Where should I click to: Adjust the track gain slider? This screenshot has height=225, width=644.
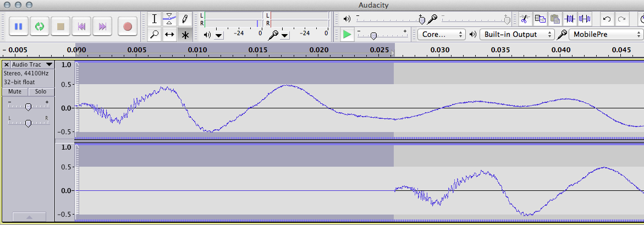(28, 106)
